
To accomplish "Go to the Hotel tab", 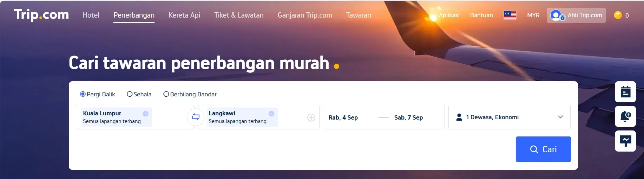I will 91,15.
